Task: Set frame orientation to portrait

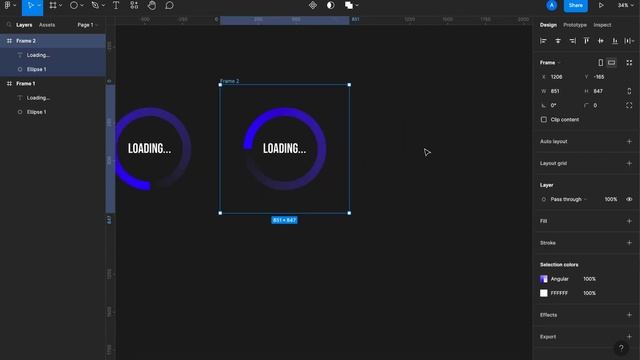Action: (x=600, y=62)
